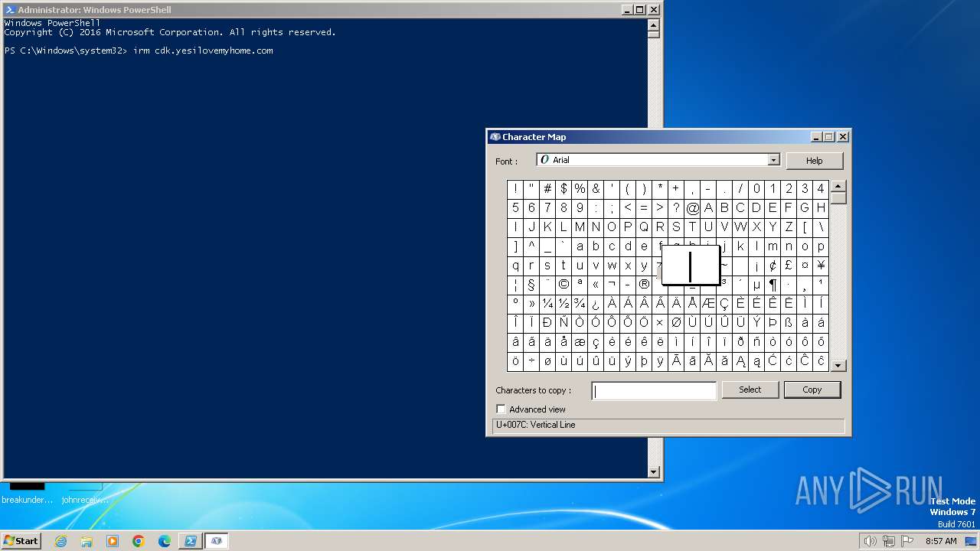
Task: Pick the pound sterling £ character
Action: (x=789, y=266)
